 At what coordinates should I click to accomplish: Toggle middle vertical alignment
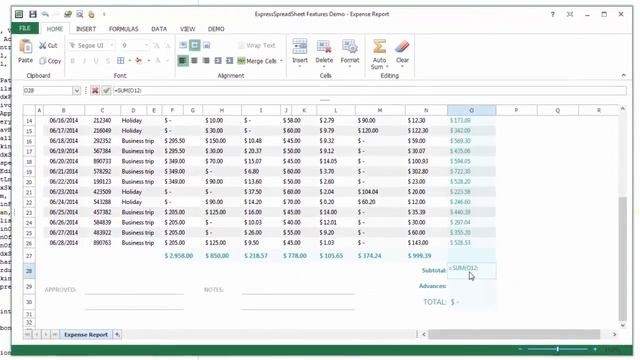point(195,45)
